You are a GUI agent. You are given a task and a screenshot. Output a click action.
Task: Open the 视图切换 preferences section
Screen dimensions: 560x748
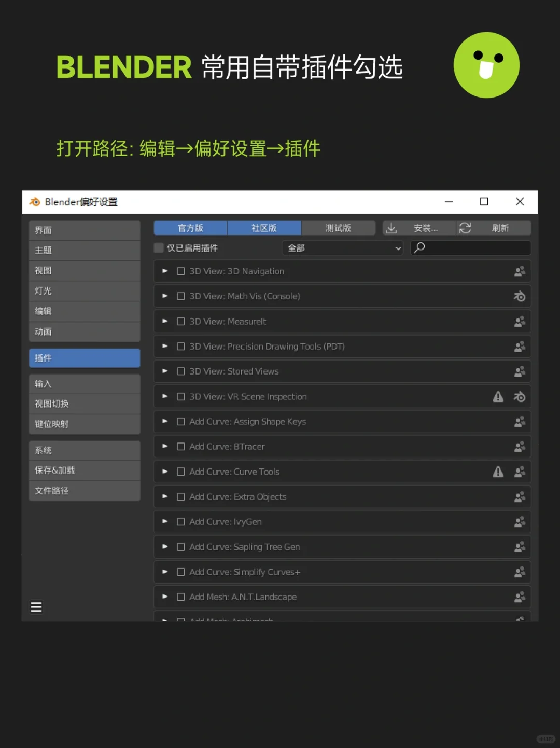point(85,404)
